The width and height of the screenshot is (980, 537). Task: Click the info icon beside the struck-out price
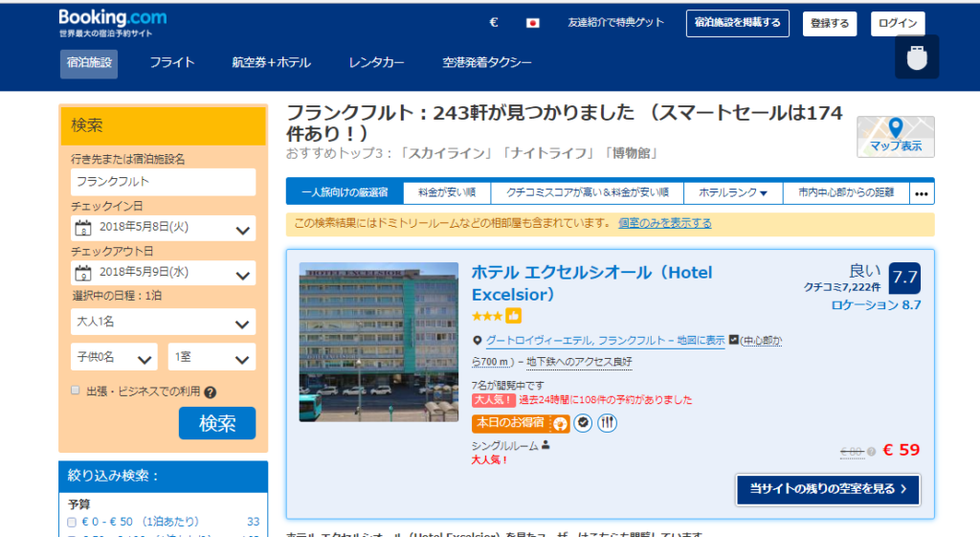871,452
